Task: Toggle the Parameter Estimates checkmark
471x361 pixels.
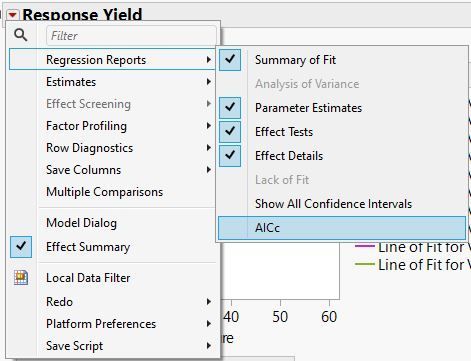Action: point(230,108)
